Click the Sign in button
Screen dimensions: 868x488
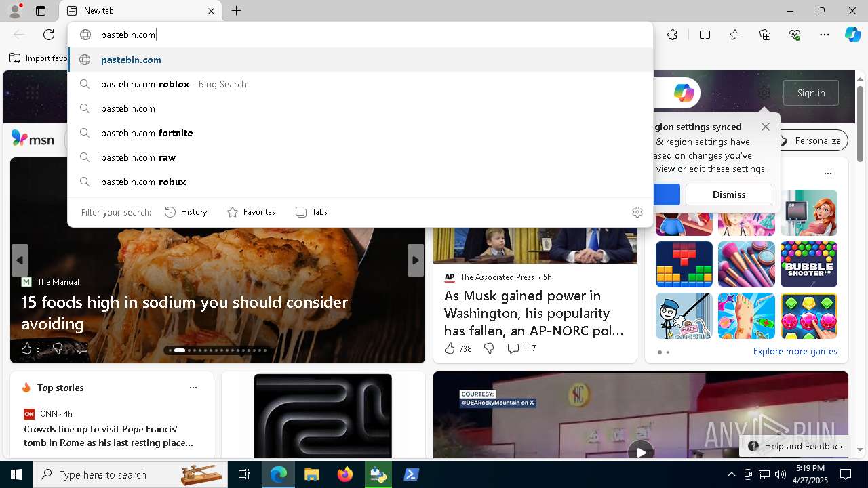(811, 93)
